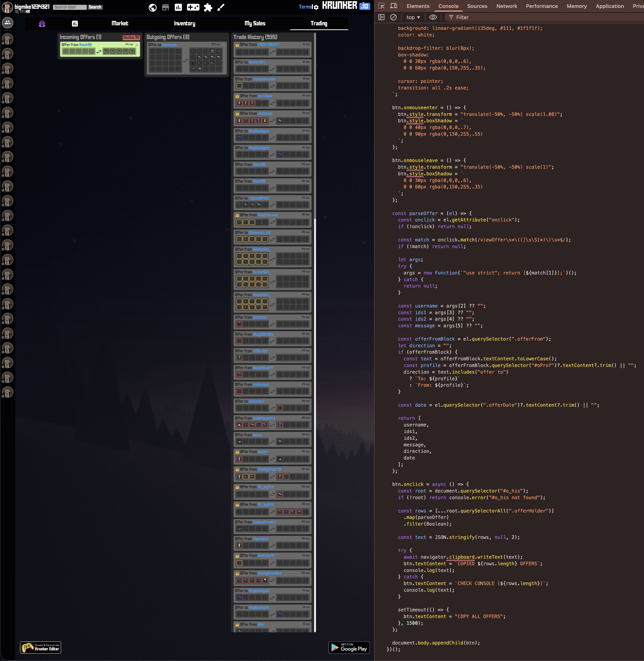The width and height of the screenshot is (644, 661).
Task: Expand the console sidebar panel
Action: pyautogui.click(x=381, y=17)
